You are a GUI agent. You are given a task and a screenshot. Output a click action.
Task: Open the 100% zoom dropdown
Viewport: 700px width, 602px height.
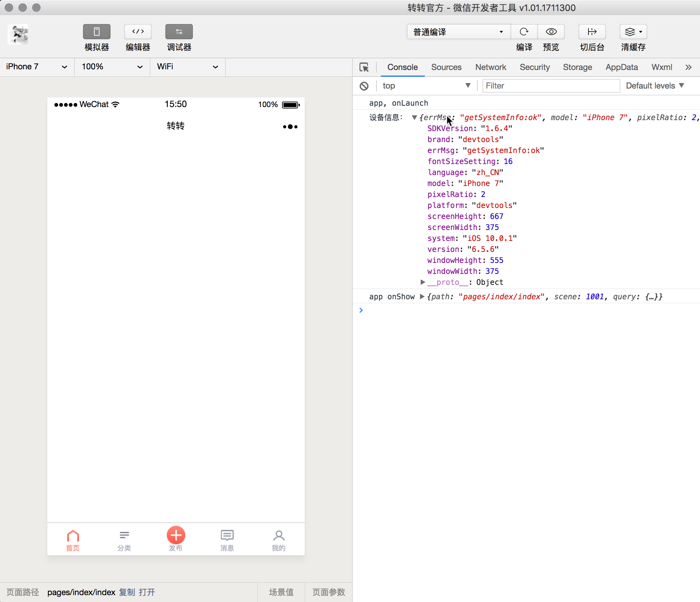[112, 67]
